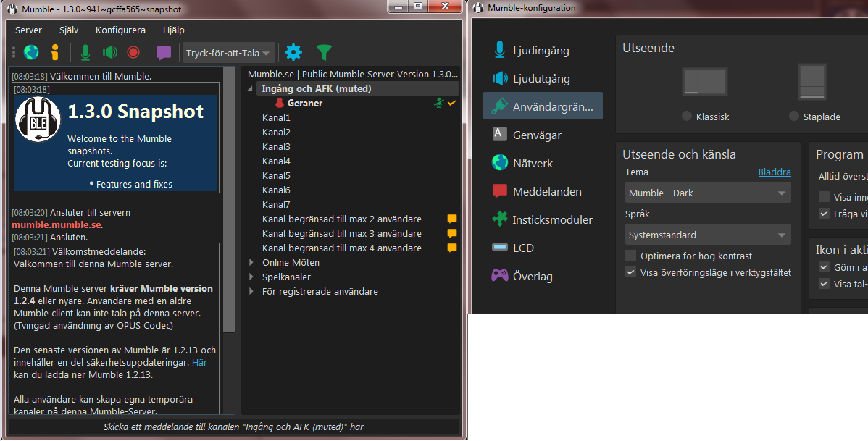Image resolution: width=868 pixels, height=441 pixels.
Task: Select the Kanal1 channel
Action: (276, 117)
